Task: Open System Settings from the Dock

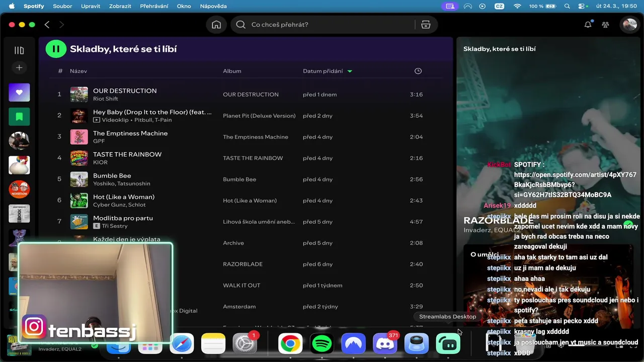Action: [245, 344]
